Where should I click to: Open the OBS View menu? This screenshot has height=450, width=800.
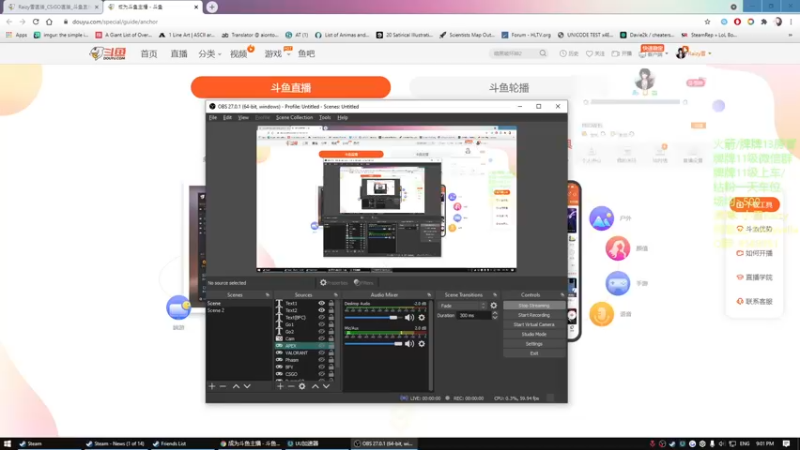(x=243, y=117)
